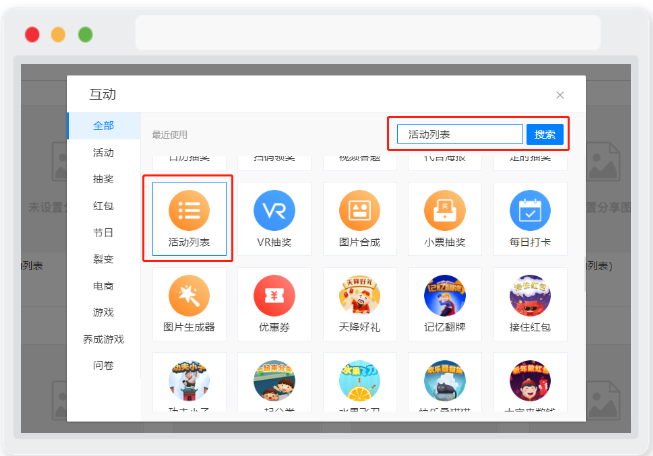Switch to the 电商 category
This screenshot has width=653, height=456.
point(104,286)
